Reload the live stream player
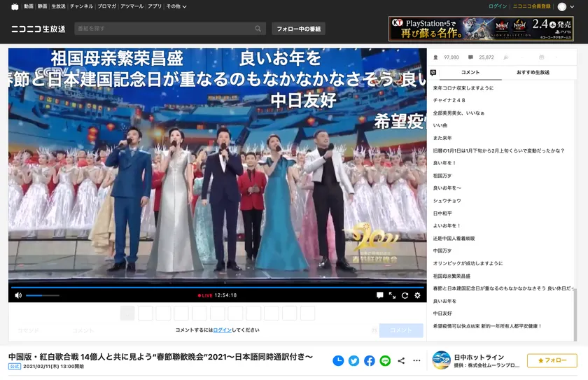The image size is (588, 380). [x=405, y=295]
